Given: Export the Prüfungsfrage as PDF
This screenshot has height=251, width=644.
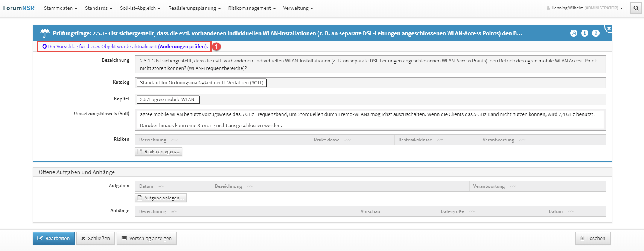Looking at the screenshot, I should (x=573, y=33).
